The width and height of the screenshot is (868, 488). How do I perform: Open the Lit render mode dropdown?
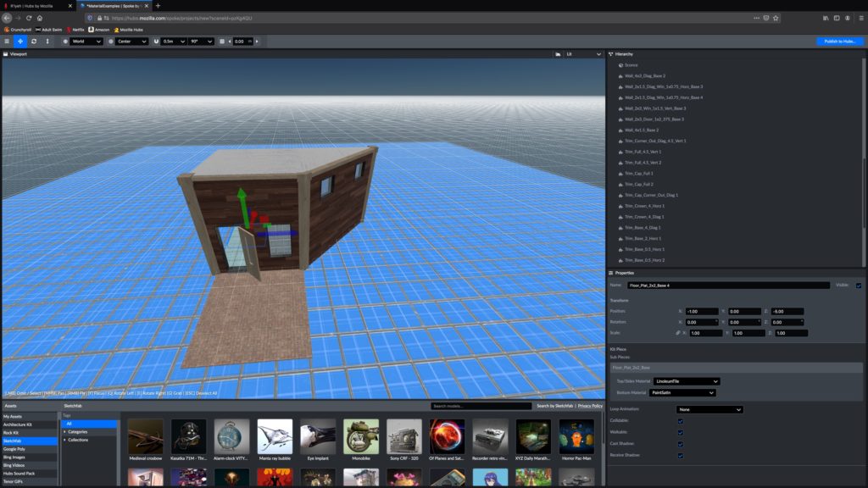(x=583, y=54)
